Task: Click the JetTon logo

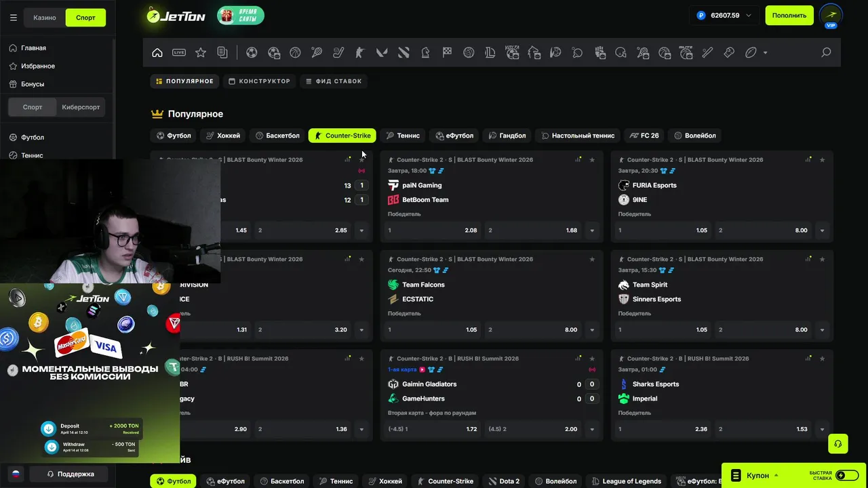Action: click(x=176, y=16)
